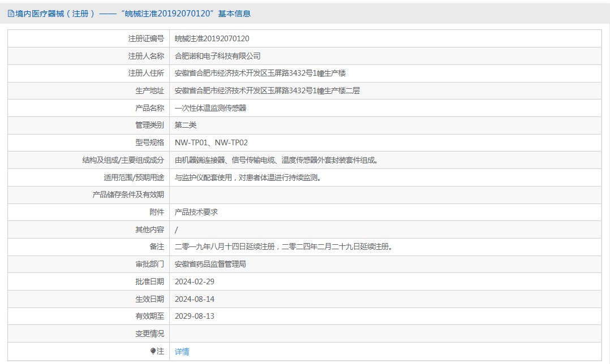610x364 pixels.
Task: Click the 审批部门 row label
Action: tap(150, 264)
